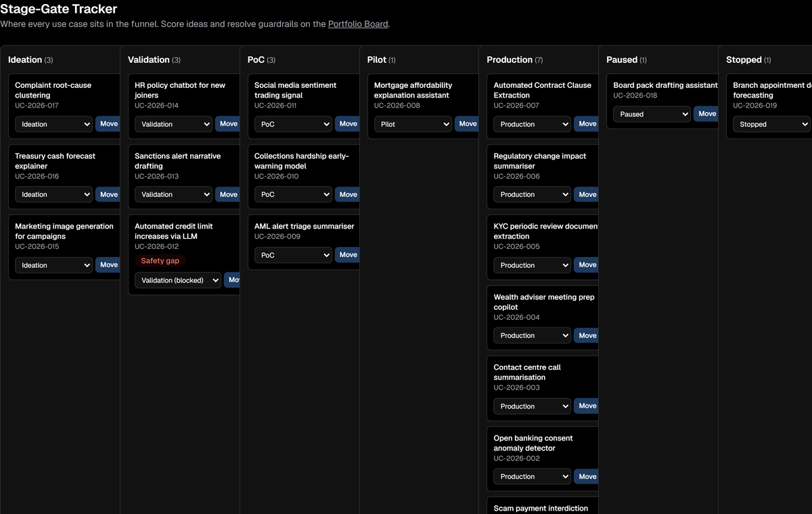This screenshot has width=812, height=514.
Task: Move the HR policy chatbot card
Action: (x=228, y=124)
